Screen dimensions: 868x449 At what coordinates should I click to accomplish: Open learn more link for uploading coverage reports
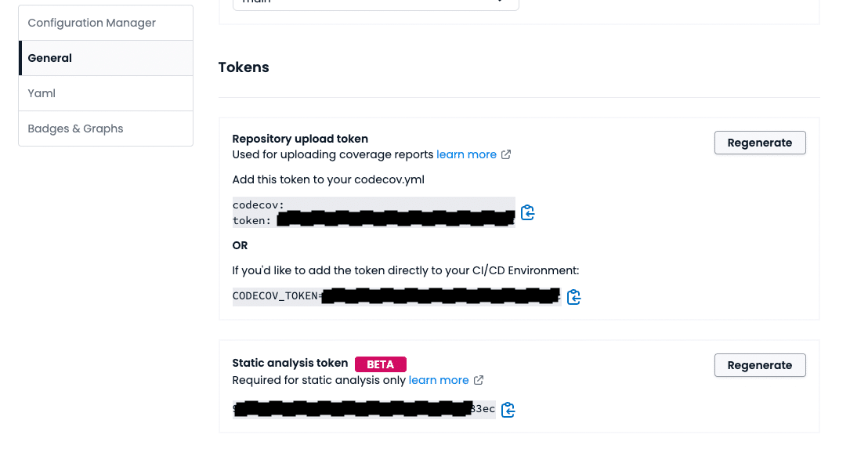(x=466, y=154)
